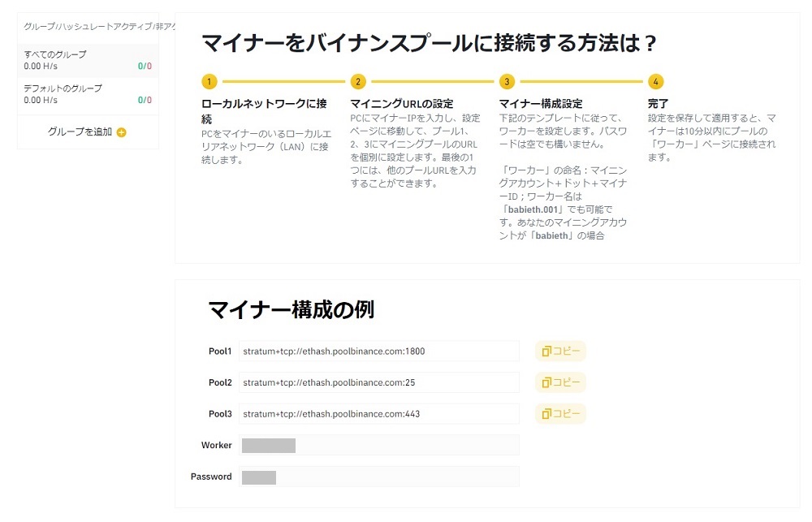Click the Pool2 label
The image size is (812, 522).
click(x=220, y=382)
